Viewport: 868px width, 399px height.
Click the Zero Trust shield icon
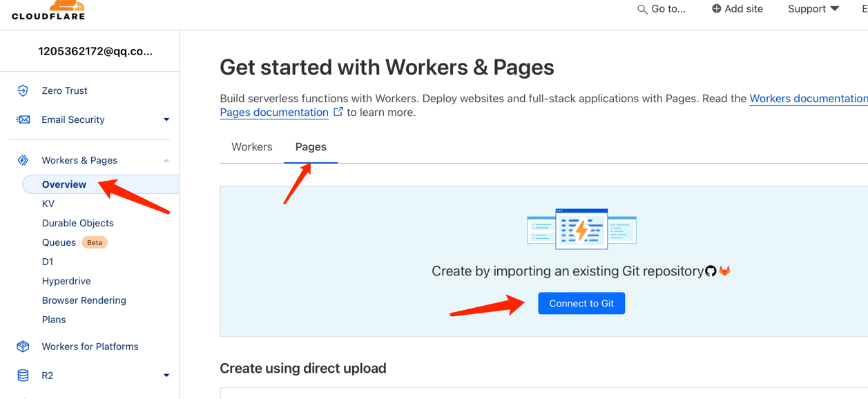[23, 90]
